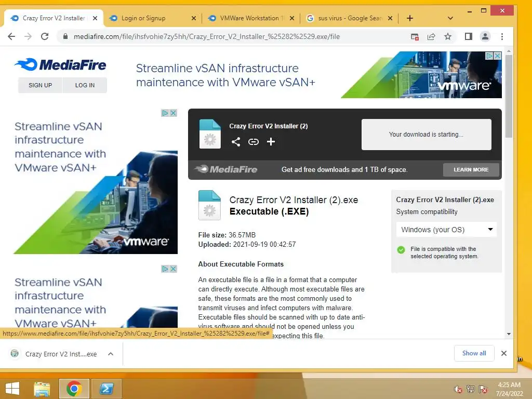Click the plus icon to save file
Image resolution: width=532 pixels, height=399 pixels.
[271, 142]
